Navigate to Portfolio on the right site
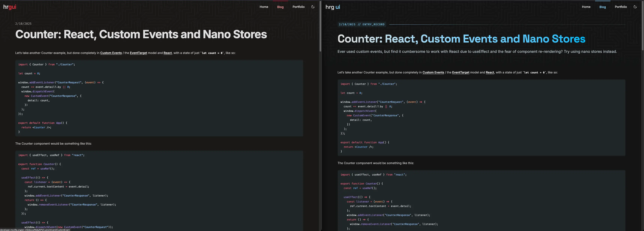Image resolution: width=644 pixels, height=231 pixels. point(621,7)
